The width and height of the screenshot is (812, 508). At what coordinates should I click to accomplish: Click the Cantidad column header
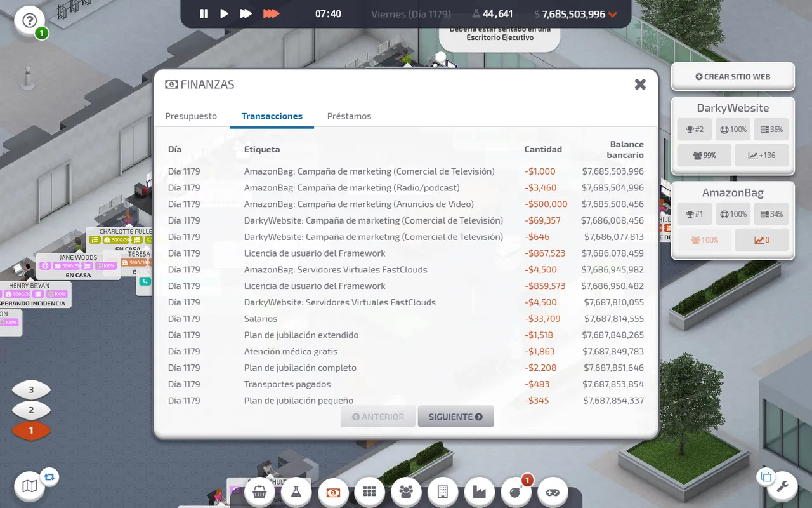click(543, 149)
